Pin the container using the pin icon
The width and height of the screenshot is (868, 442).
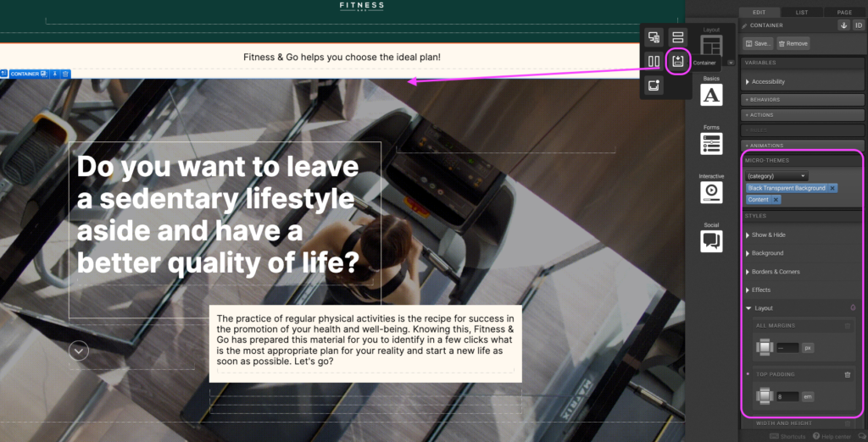coord(55,74)
